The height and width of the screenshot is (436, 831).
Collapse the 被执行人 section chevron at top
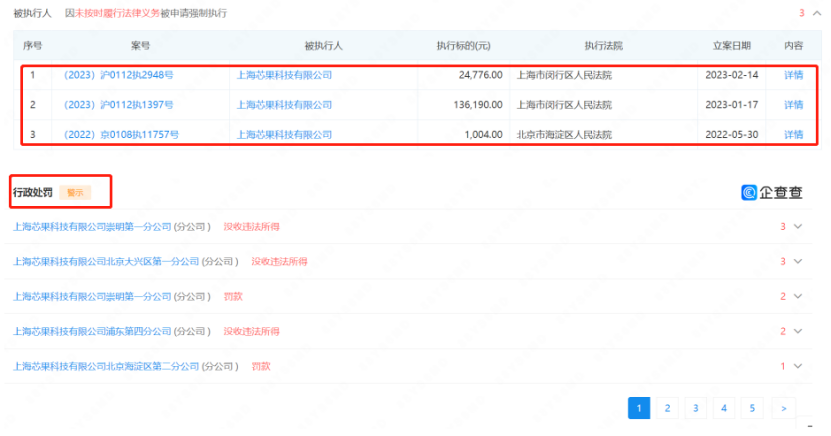pos(816,13)
